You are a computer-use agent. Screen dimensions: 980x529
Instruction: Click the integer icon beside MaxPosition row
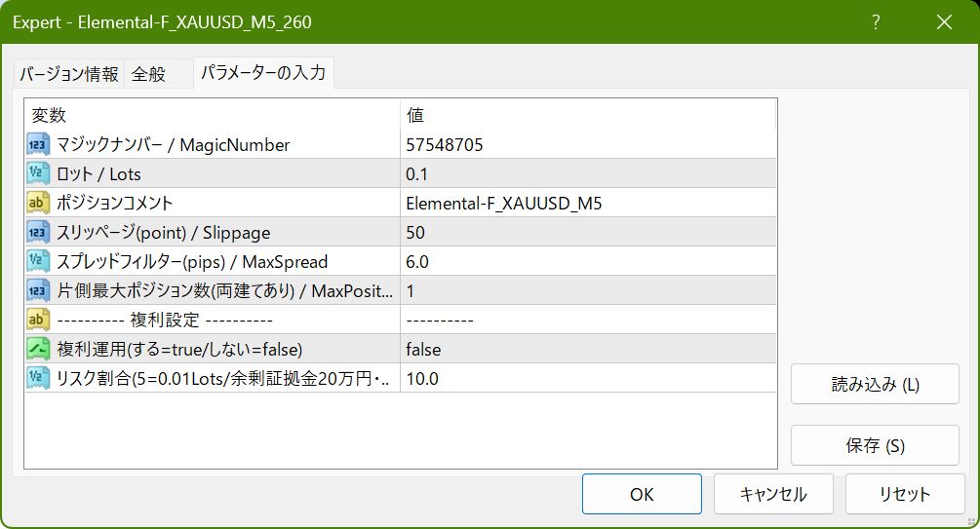coord(38,290)
